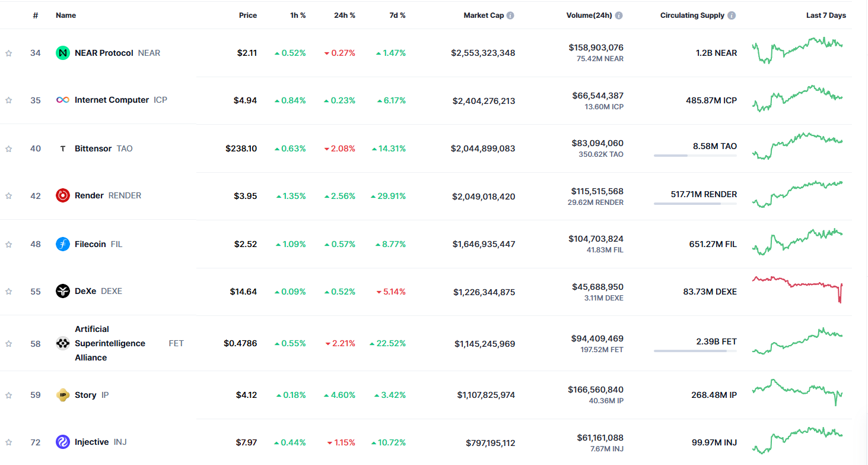Sort by Price column header

tap(248, 15)
